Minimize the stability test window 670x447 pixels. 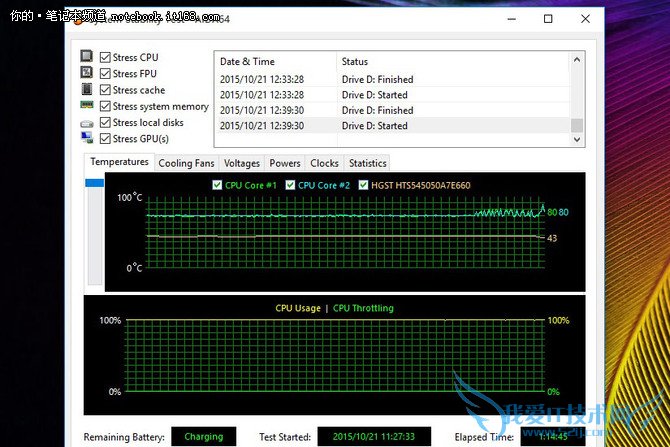point(511,19)
